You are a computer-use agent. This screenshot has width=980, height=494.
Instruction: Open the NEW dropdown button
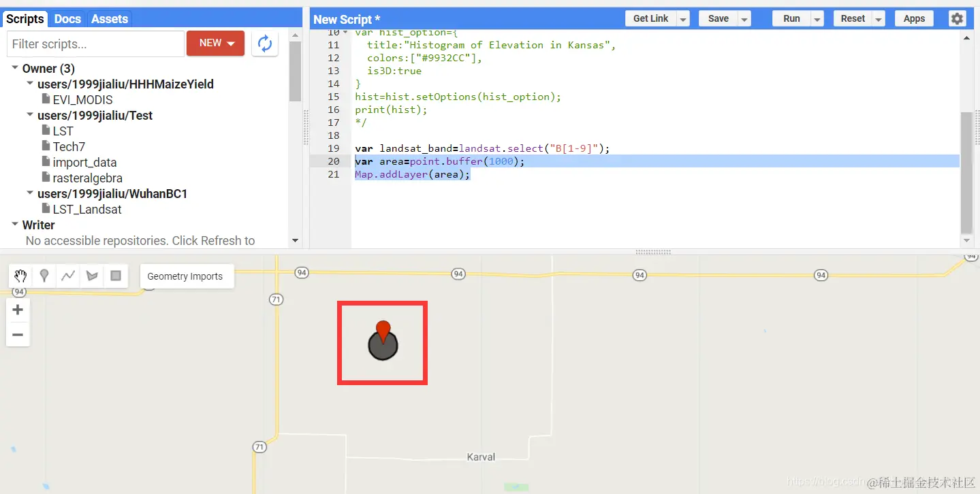(x=215, y=44)
